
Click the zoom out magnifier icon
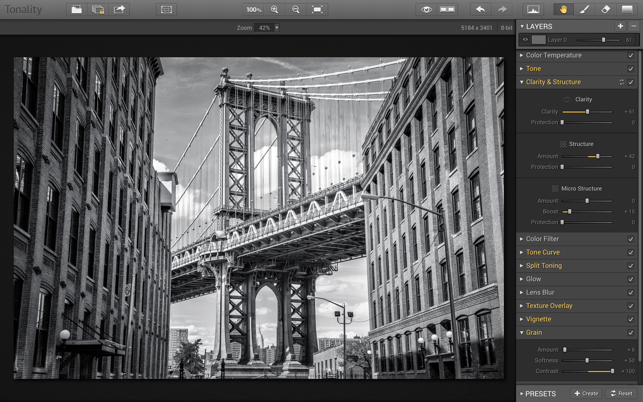pyautogui.click(x=296, y=9)
